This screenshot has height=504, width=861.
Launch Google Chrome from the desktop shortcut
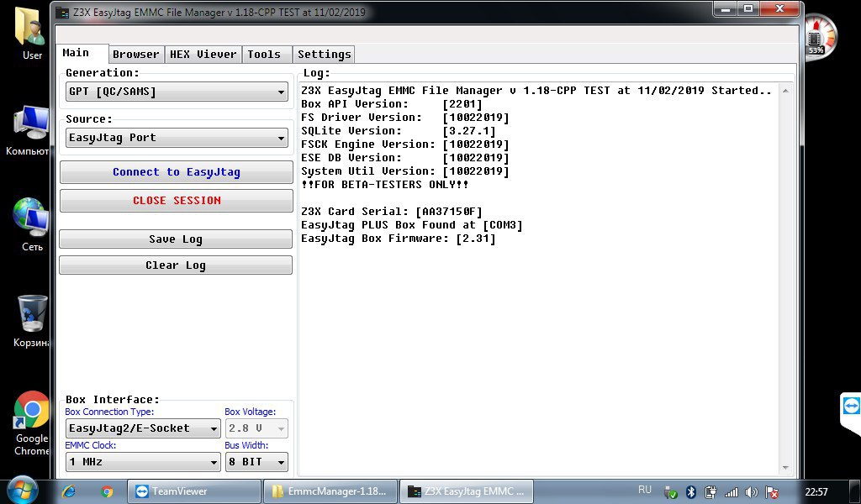31,423
